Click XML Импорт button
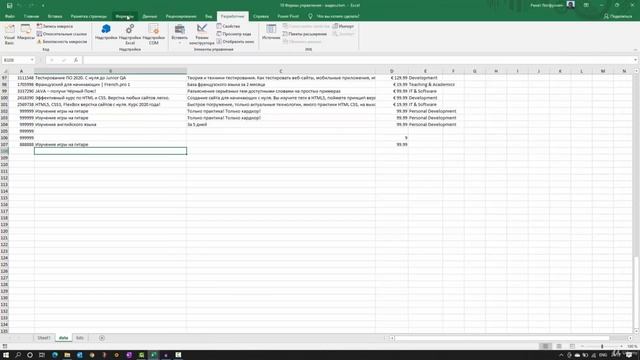Screen dimensions: 640x360 tap(344, 26)
